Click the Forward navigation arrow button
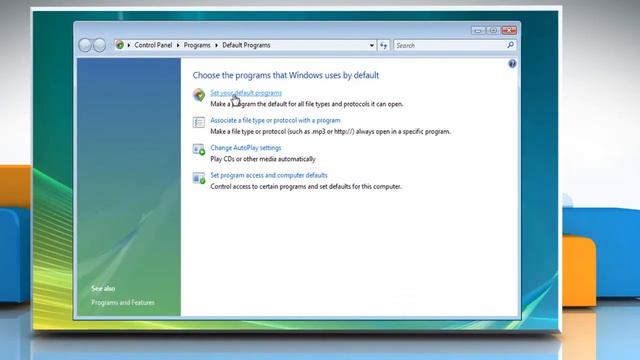Viewport: 640px width, 360px height. [99, 45]
